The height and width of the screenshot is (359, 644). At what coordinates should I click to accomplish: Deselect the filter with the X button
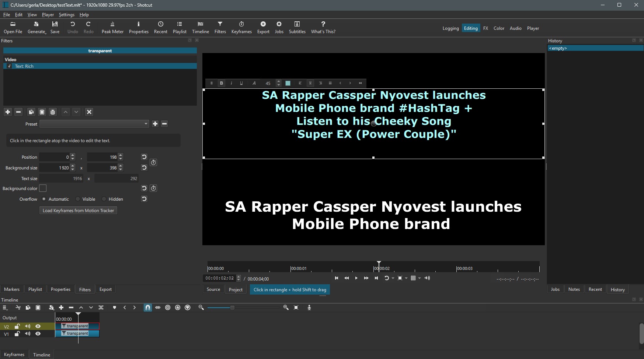tap(89, 112)
